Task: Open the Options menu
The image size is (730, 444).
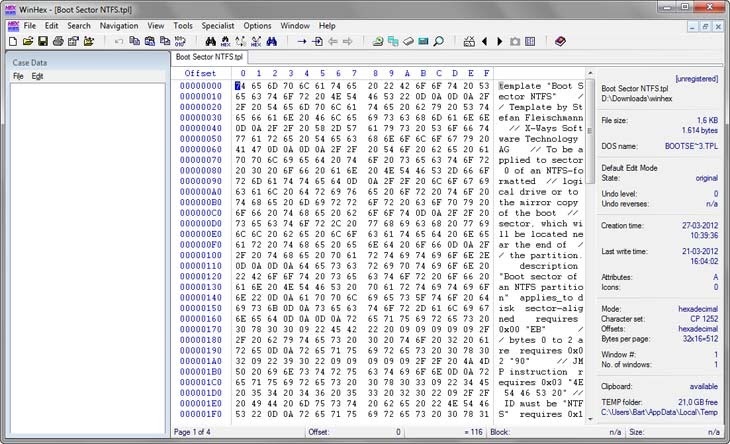Action: click(257, 26)
